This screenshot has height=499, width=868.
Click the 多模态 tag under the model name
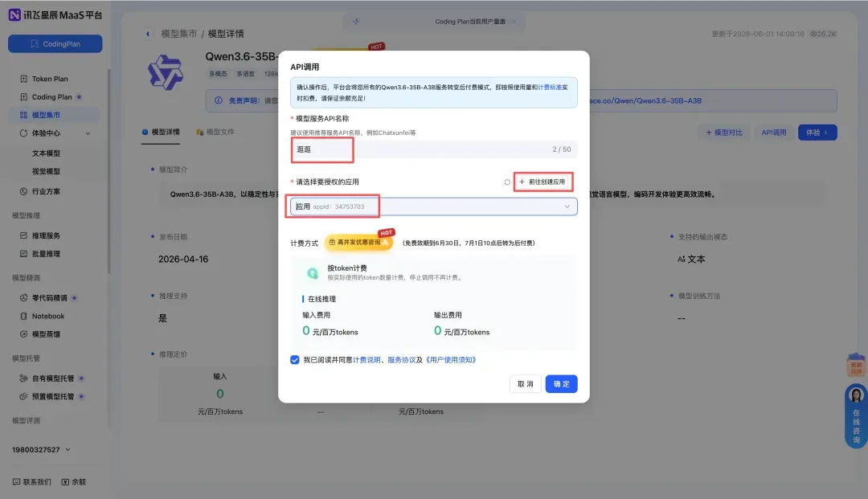[218, 74]
